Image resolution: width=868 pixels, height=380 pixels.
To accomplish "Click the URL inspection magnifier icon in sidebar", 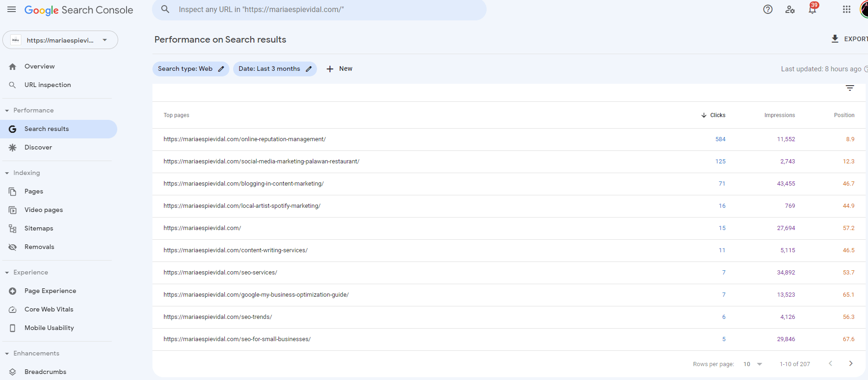I will click(x=13, y=85).
